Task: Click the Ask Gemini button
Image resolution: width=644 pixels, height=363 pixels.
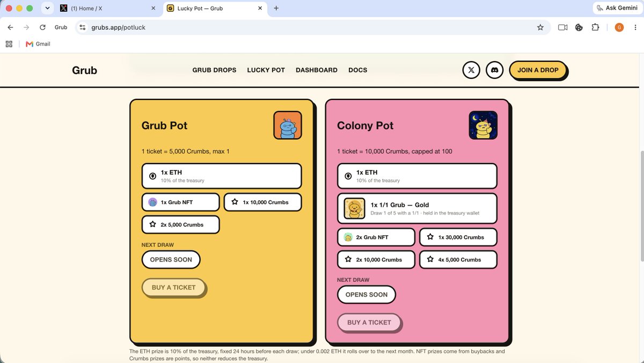Action: (617, 8)
